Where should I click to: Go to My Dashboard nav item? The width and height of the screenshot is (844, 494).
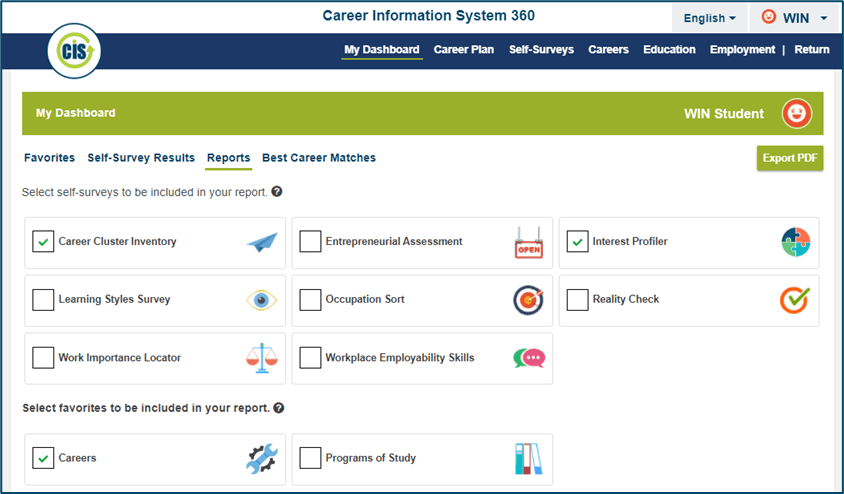[x=382, y=50]
